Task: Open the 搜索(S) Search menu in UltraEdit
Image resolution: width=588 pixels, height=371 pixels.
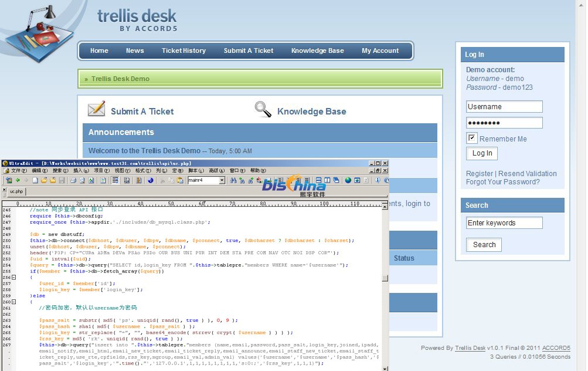Action: coord(60,170)
